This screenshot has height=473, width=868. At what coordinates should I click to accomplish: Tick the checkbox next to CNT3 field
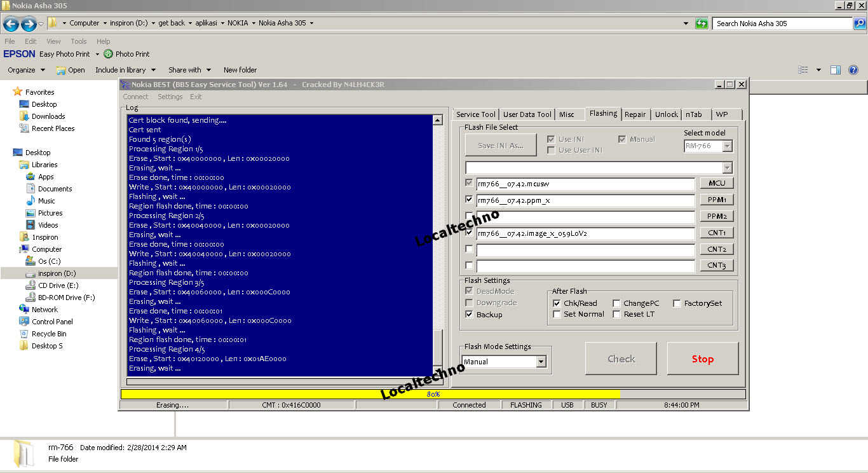coord(470,266)
